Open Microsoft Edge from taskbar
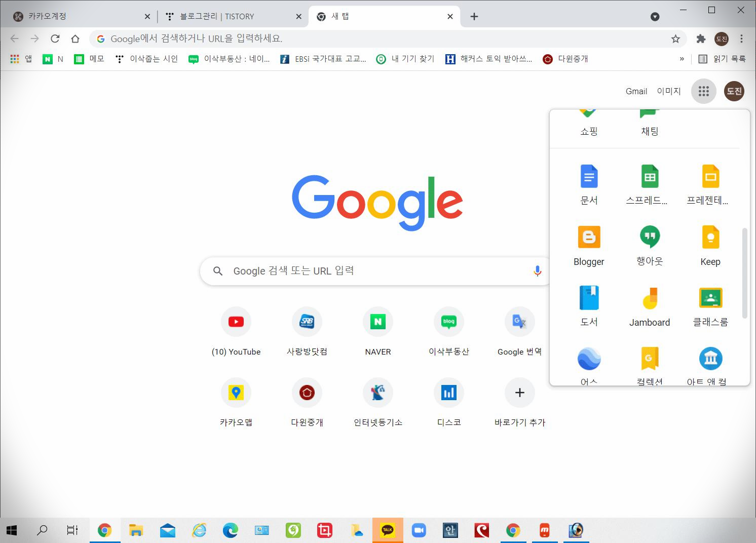Screen dimensions: 756x543 [231, 530]
